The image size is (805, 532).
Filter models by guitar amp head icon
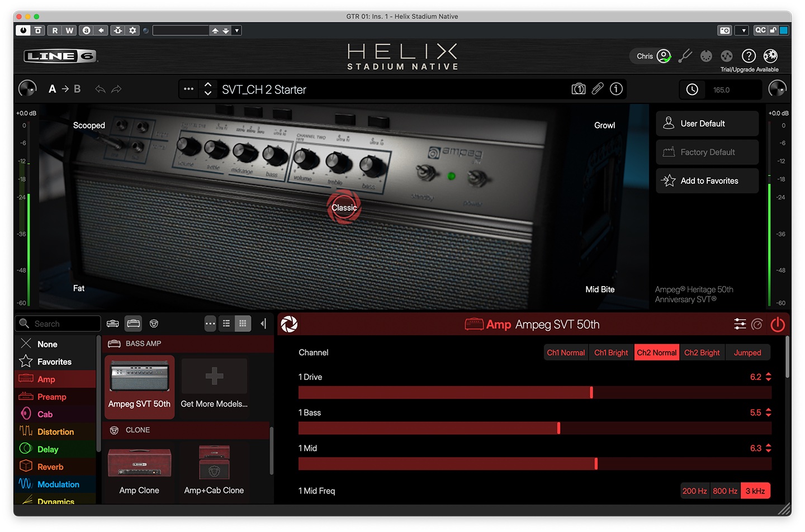tap(113, 324)
